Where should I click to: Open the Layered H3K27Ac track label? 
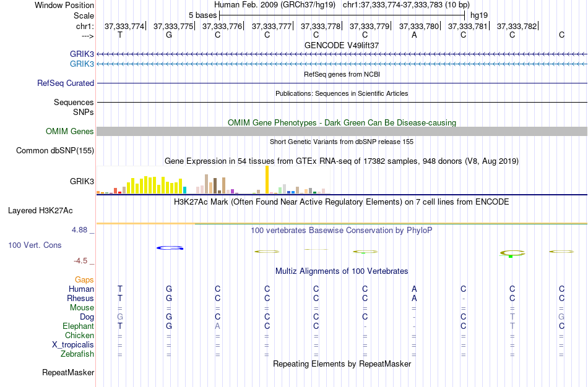point(40,211)
